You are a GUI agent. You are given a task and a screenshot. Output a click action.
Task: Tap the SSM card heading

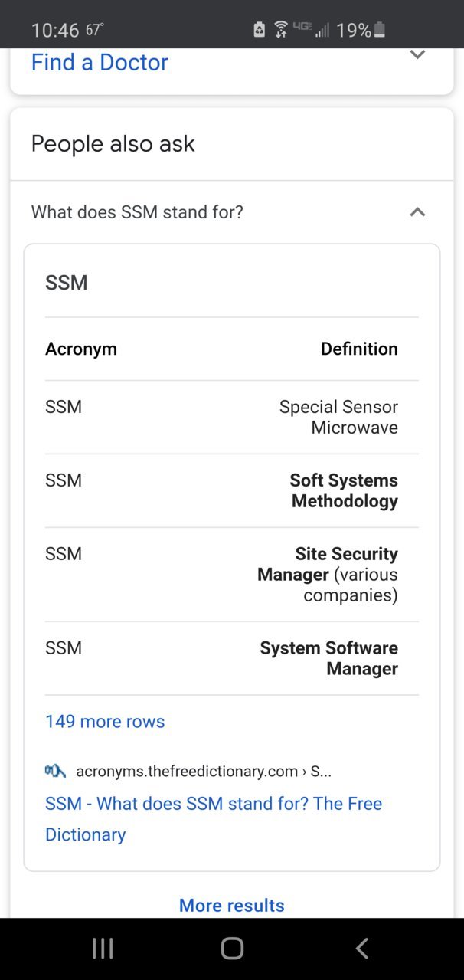pos(67,283)
